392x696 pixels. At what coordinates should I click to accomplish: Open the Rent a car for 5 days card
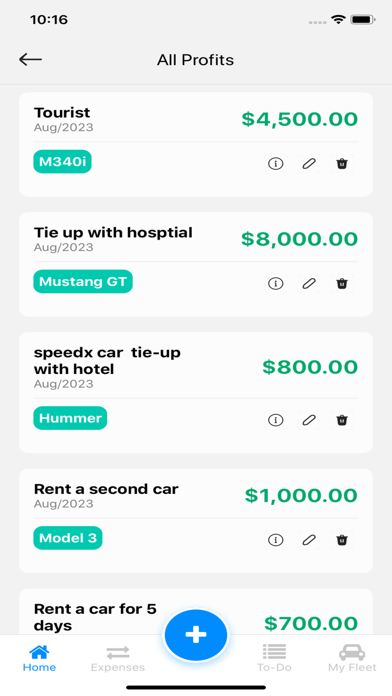click(196, 612)
